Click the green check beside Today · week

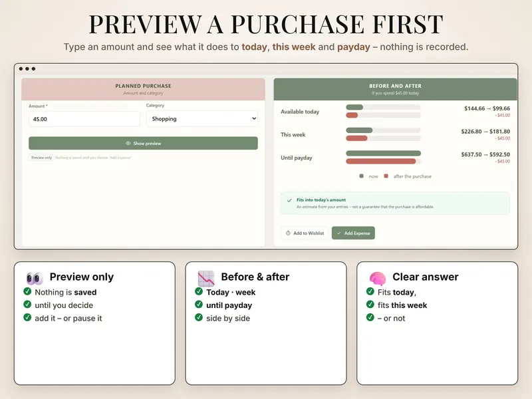[199, 291]
